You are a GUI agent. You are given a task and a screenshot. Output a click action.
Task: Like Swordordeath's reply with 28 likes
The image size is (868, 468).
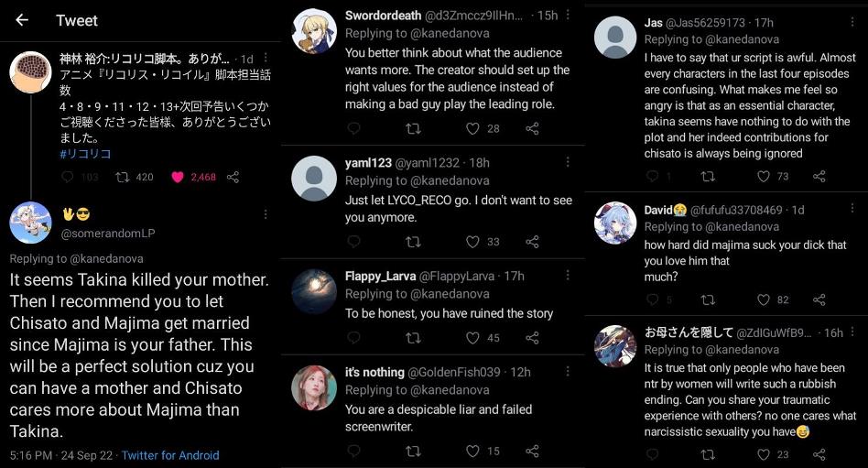point(472,128)
